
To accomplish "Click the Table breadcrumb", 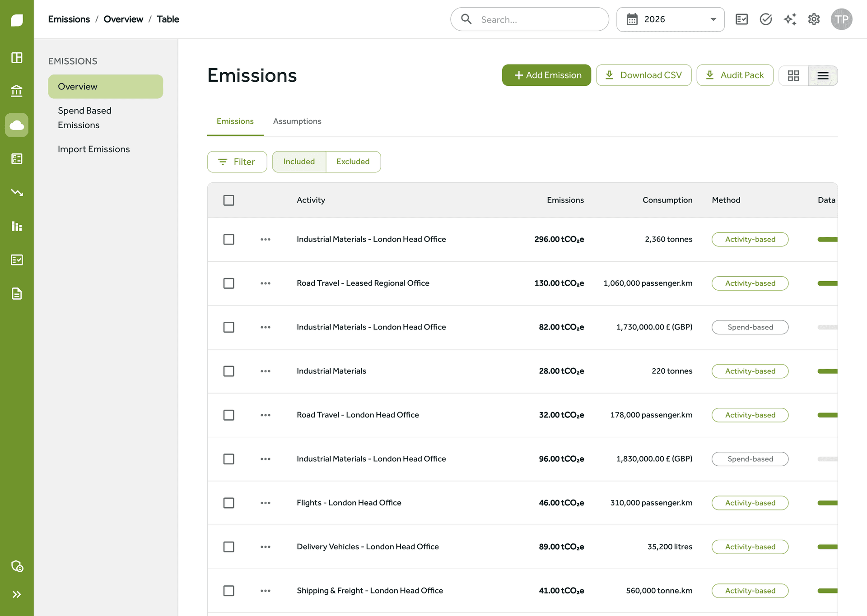I will coord(168,19).
